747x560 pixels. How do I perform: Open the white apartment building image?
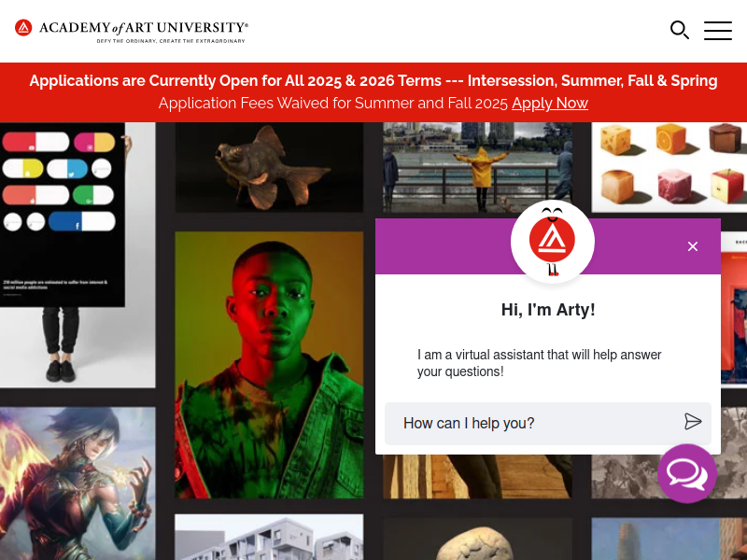pyautogui.click(x=269, y=538)
